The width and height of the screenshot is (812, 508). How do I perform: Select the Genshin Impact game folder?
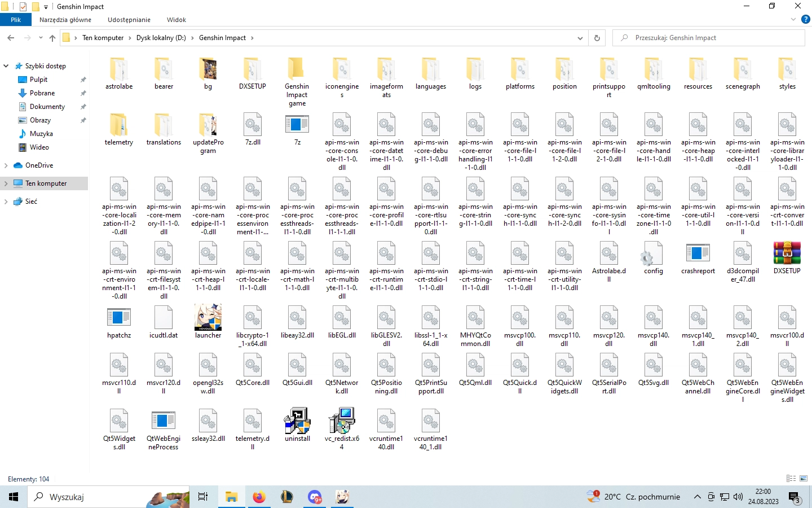(x=297, y=81)
